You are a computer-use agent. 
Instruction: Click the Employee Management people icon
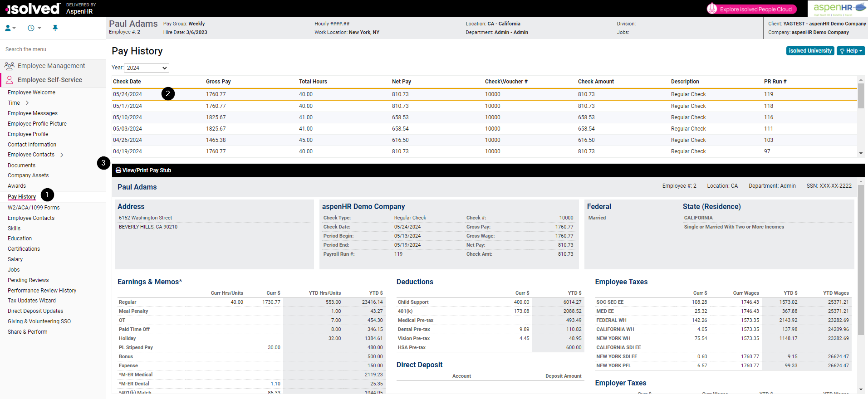pos(9,66)
